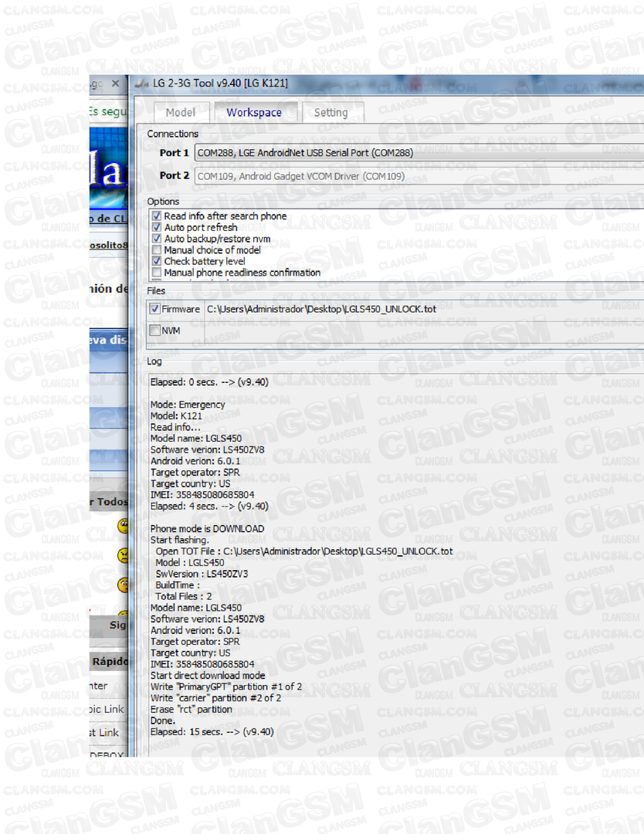The width and height of the screenshot is (644, 834).
Task: Click log line 'Write "PrimaryGPT" partition #1 of 2'
Action: (x=226, y=687)
